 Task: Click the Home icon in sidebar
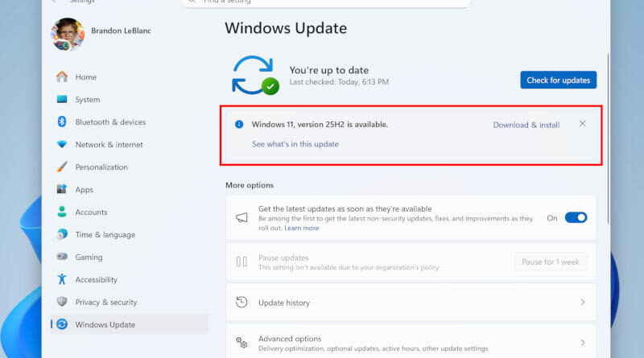pos(62,76)
